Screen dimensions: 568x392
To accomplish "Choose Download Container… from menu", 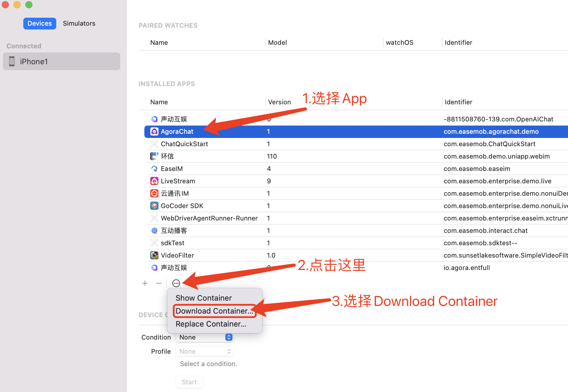I will tap(214, 311).
